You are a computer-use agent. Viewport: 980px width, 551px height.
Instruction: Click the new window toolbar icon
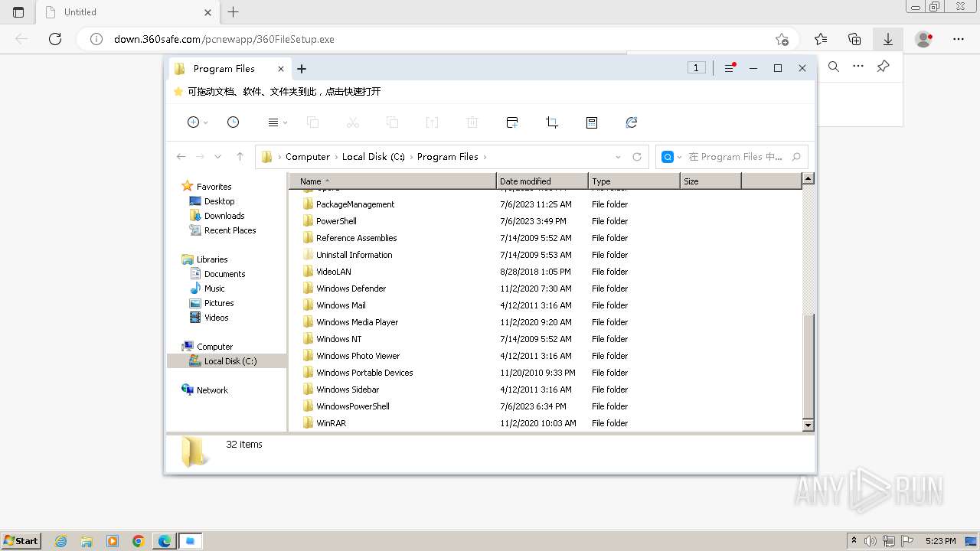(512, 122)
